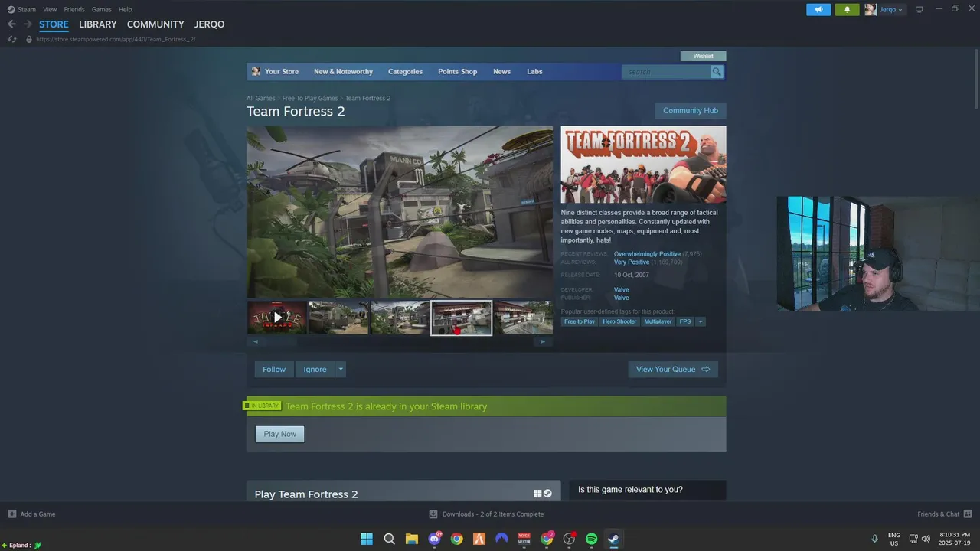
Task: Open the Team Fortress 2 breadcrumb link
Action: pyautogui.click(x=367, y=98)
